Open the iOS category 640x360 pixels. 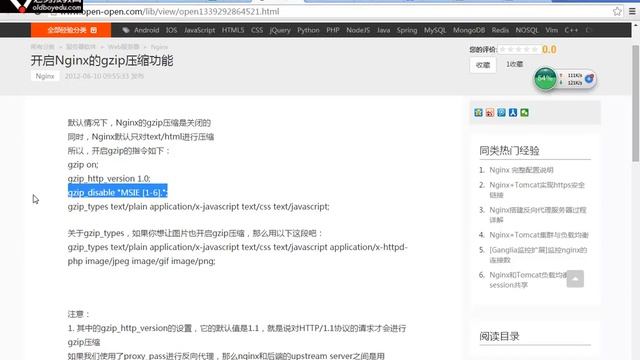pyautogui.click(x=171, y=30)
